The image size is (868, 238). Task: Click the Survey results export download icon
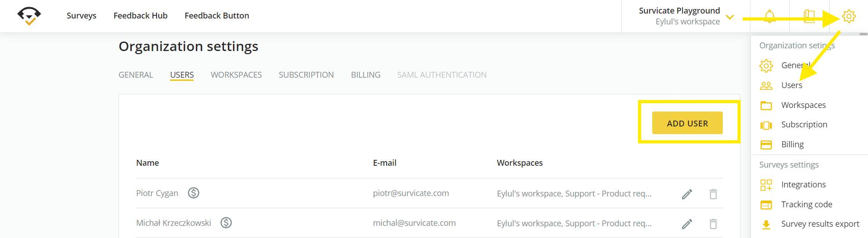click(x=766, y=224)
